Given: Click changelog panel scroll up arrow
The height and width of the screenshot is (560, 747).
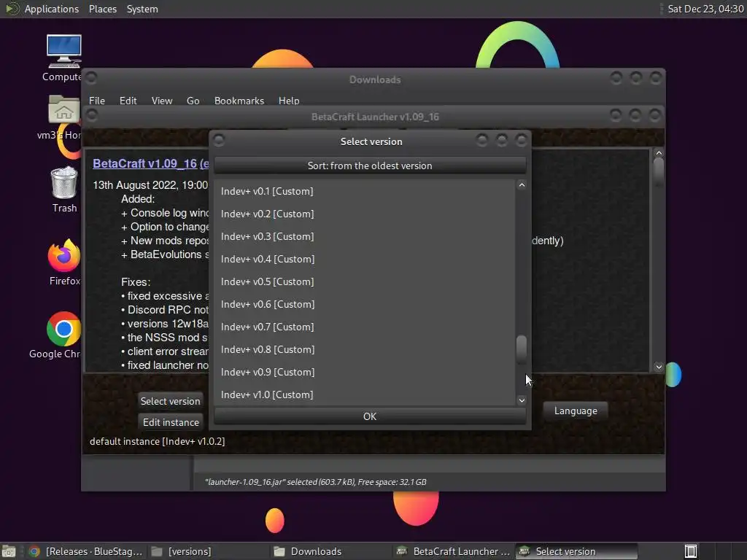Looking at the screenshot, I should [x=659, y=153].
